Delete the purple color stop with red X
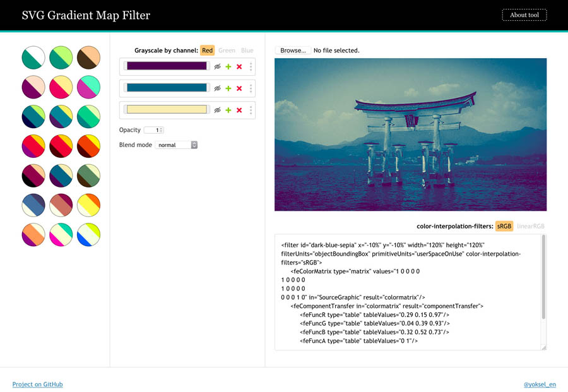 [239, 66]
